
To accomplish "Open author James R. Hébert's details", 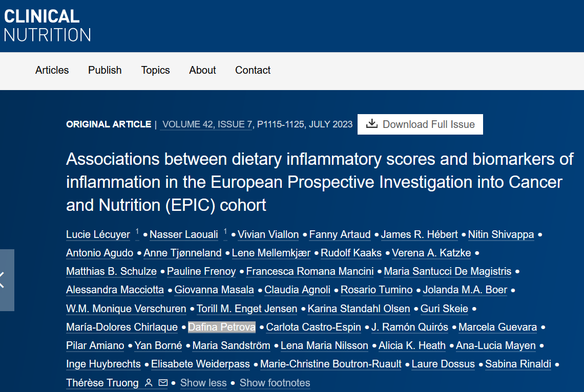I will 419,234.
